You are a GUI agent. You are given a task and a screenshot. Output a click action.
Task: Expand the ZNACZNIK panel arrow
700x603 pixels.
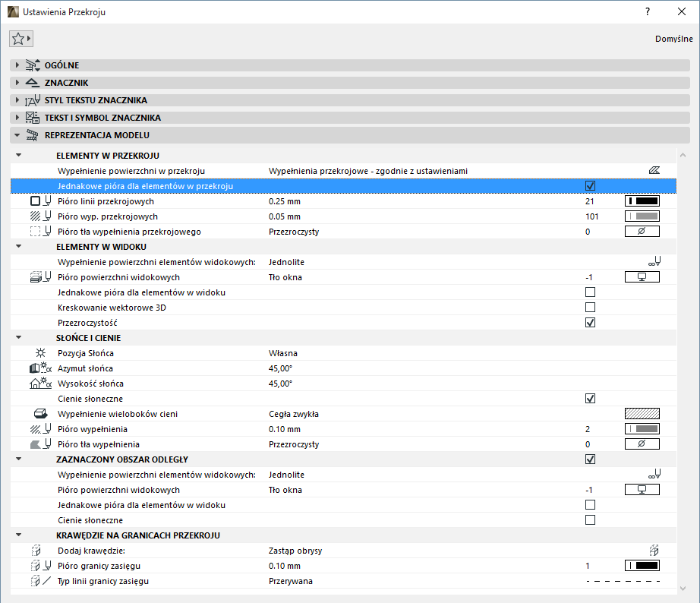coord(17,83)
